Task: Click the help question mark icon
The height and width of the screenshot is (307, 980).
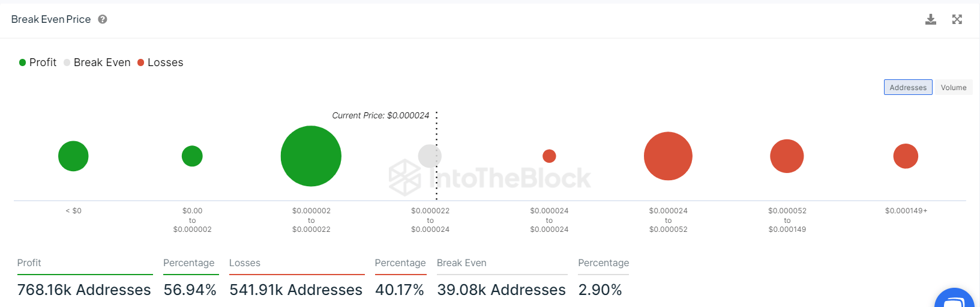Action: click(103, 19)
